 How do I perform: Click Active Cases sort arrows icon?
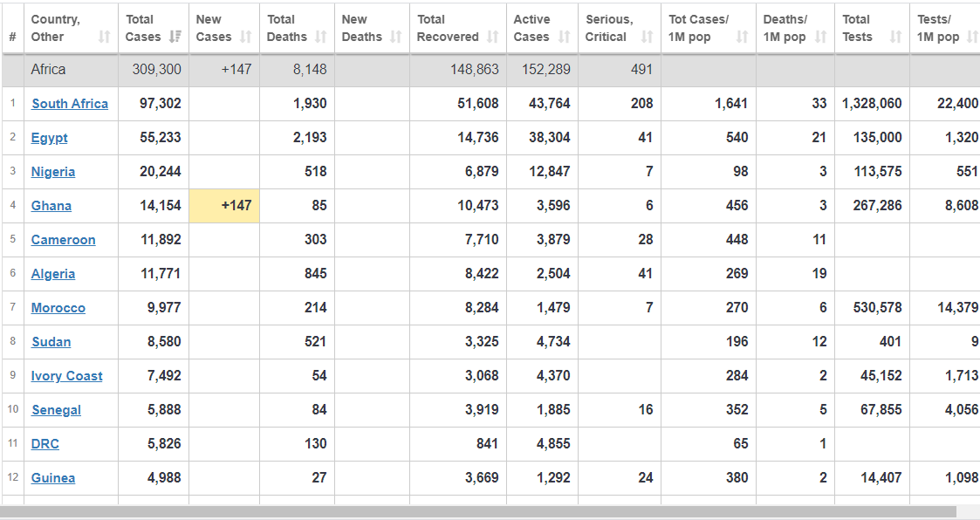564,37
